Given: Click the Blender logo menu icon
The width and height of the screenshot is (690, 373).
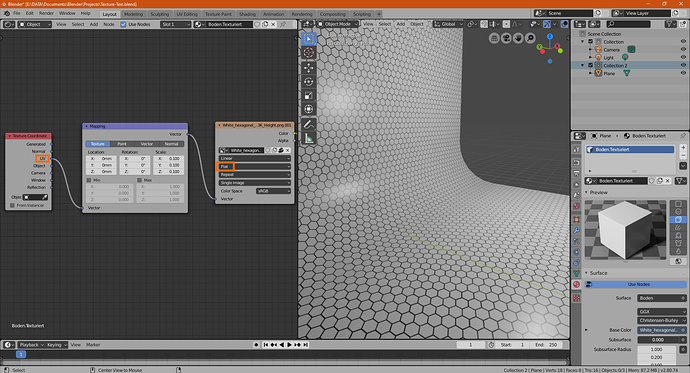Looking at the screenshot, I should click(7, 13).
